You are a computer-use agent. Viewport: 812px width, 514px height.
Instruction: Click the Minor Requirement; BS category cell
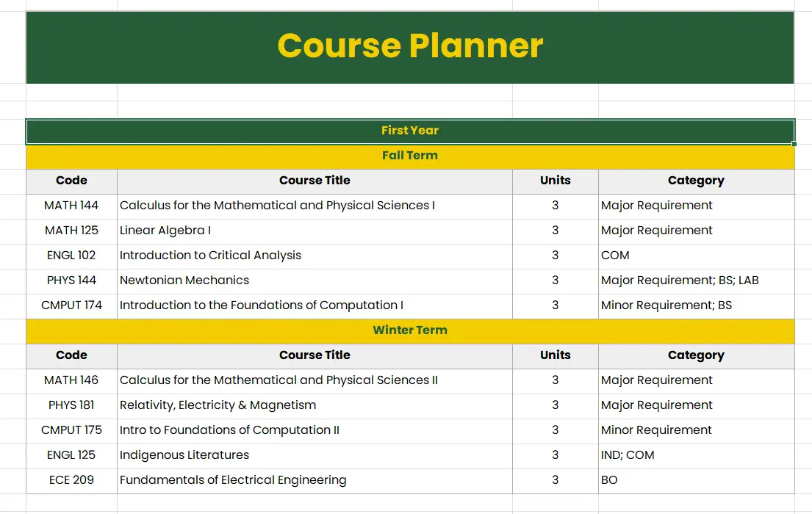pos(695,305)
